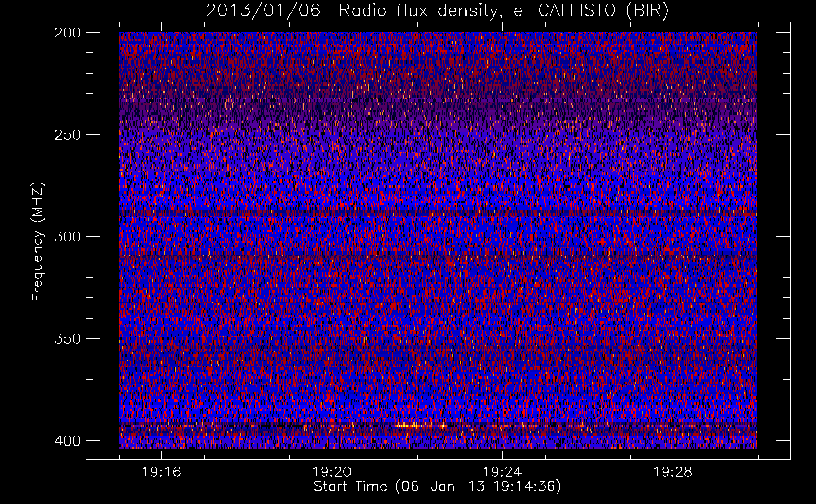This screenshot has width=816, height=504.
Task: Click the 350 frequency tick label
Action: (67, 338)
